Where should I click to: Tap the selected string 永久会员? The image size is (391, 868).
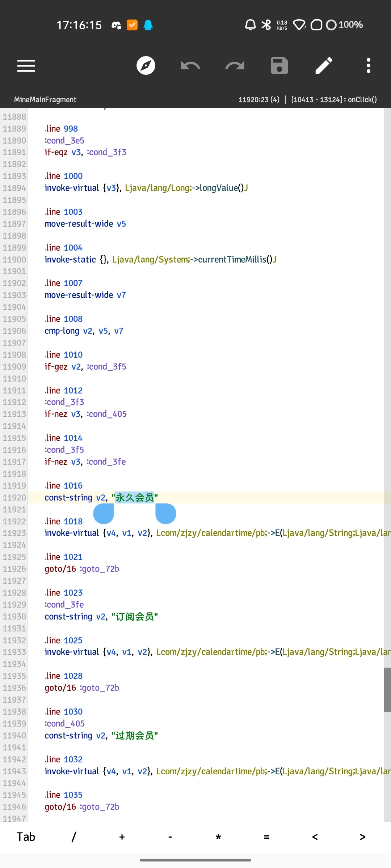click(135, 498)
